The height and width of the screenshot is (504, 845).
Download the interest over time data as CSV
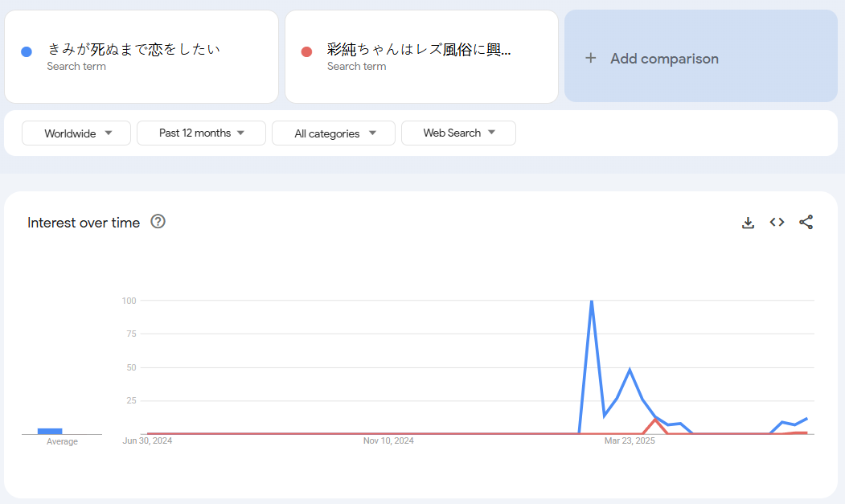coord(748,223)
